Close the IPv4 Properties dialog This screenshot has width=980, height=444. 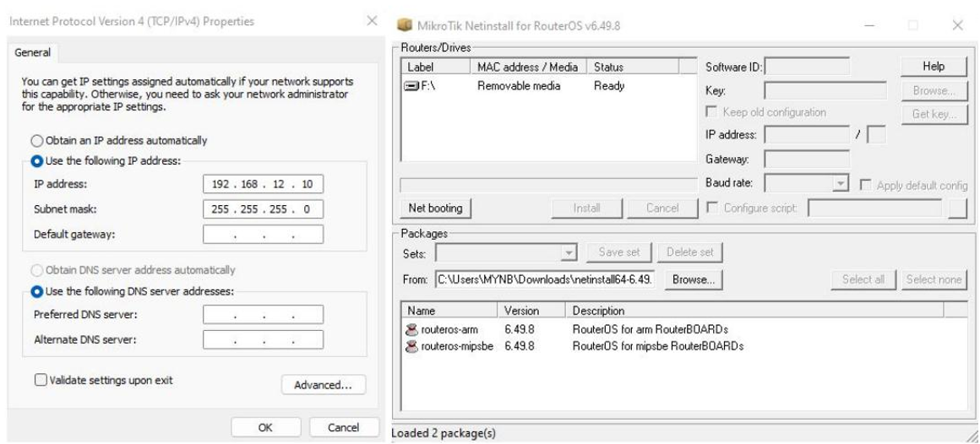click(372, 21)
